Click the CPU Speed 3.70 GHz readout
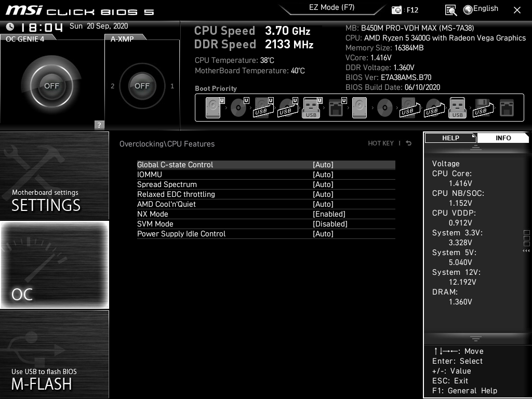Image resolution: width=532 pixels, height=399 pixels. tap(252, 31)
